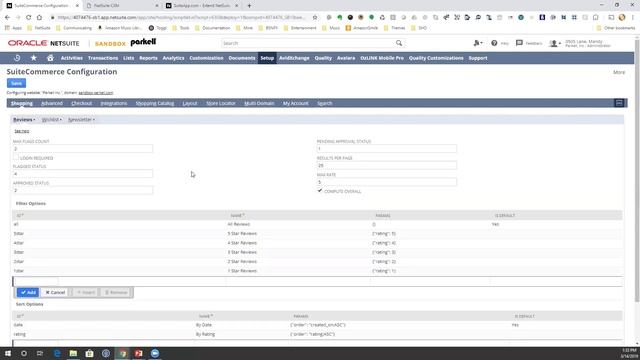
Task: Open the Transactions menu
Action: [x=103, y=58]
